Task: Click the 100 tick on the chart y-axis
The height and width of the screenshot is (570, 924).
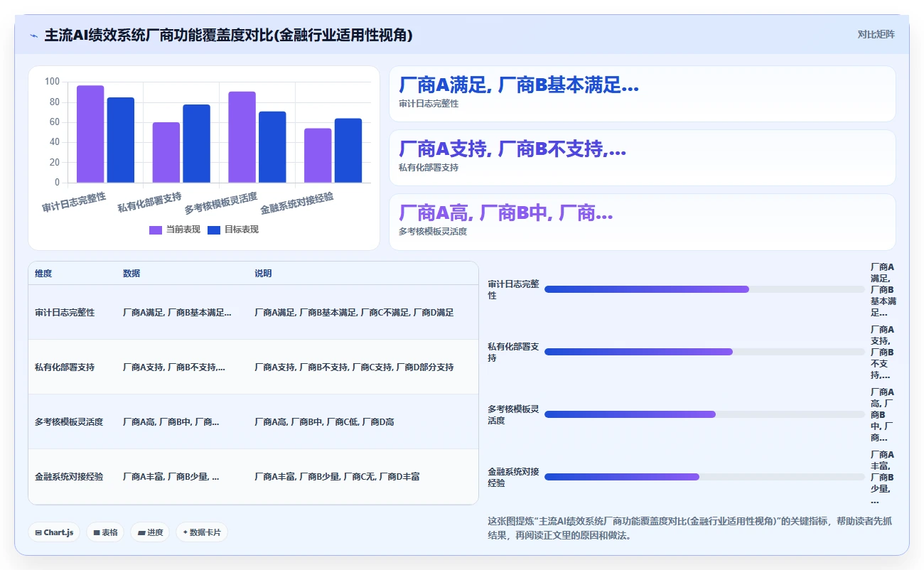Action: (x=52, y=82)
